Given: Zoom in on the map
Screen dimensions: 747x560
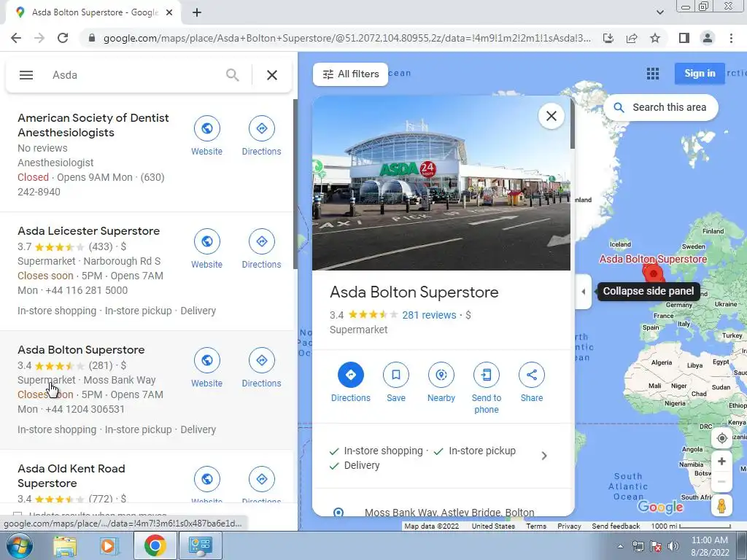Looking at the screenshot, I should click(721, 461).
